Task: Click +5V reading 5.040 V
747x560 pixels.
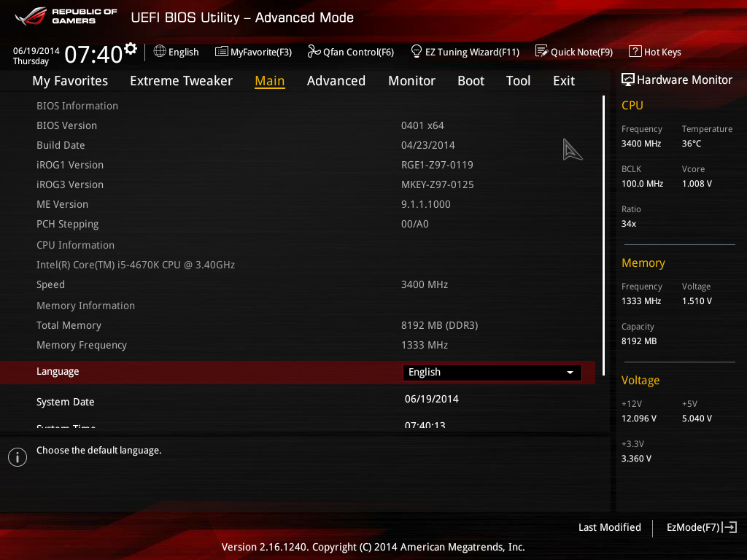Action: point(697,418)
